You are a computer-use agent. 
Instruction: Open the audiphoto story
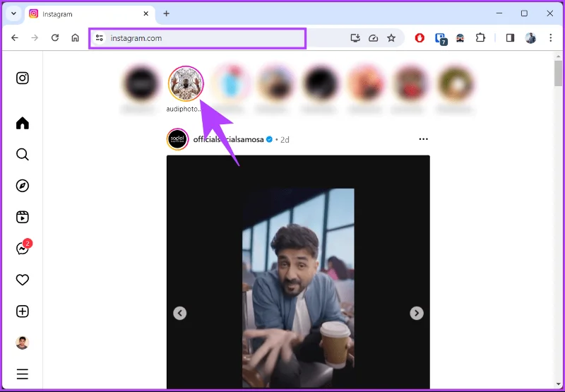pyautogui.click(x=186, y=83)
